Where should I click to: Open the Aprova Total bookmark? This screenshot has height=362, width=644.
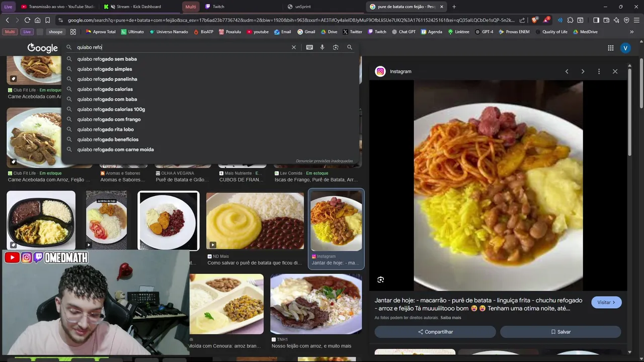click(101, 32)
